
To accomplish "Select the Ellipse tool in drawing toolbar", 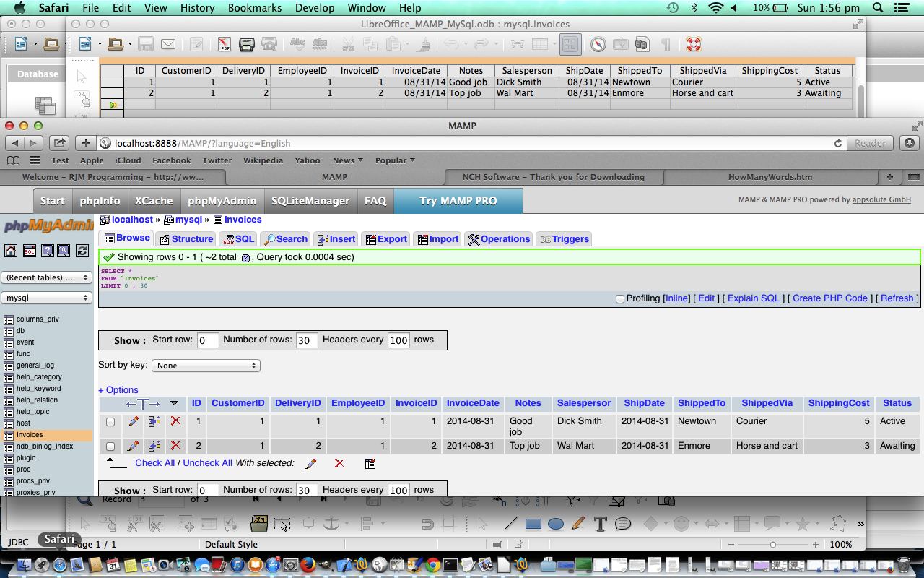I will coord(555,524).
